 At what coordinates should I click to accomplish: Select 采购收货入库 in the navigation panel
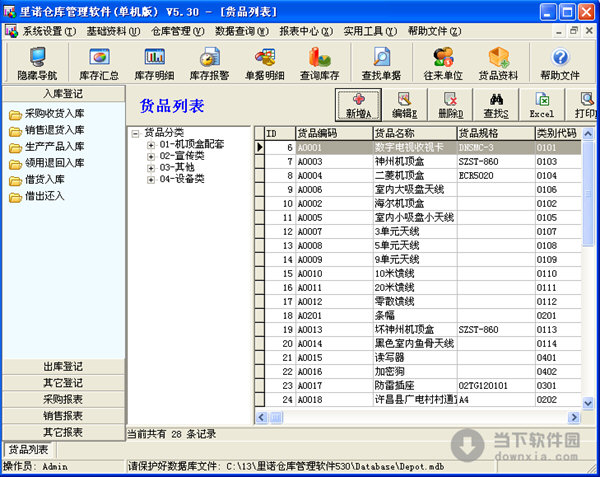click(x=53, y=114)
